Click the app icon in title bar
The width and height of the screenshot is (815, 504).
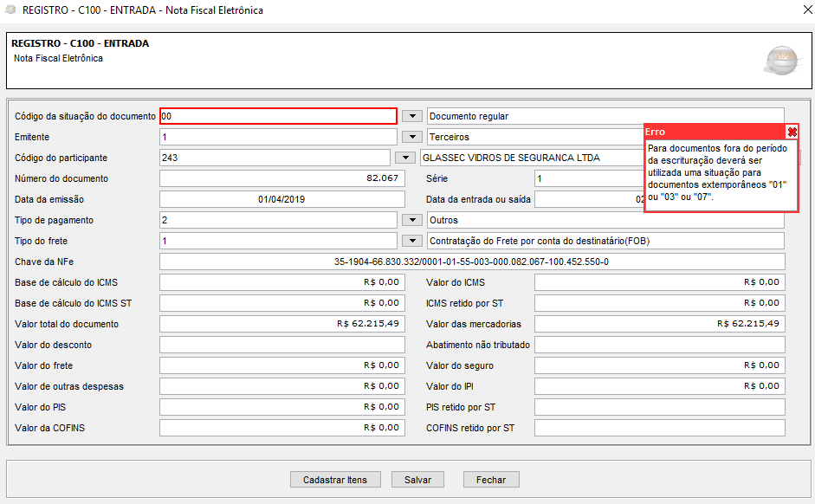pyautogui.click(x=10, y=10)
